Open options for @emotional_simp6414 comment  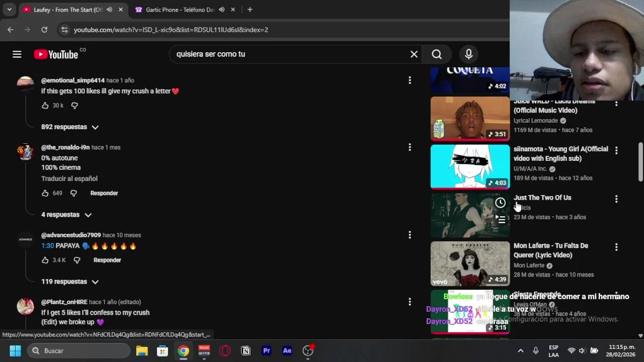[x=410, y=80]
